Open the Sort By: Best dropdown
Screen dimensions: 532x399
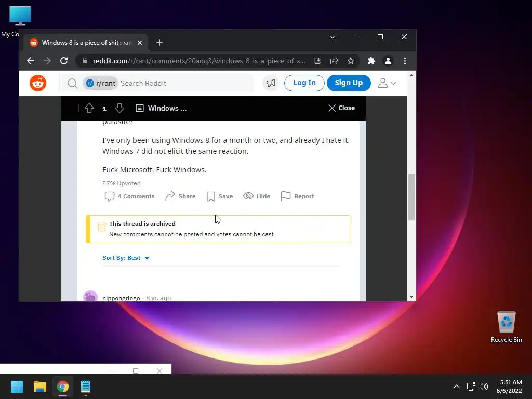tap(126, 258)
